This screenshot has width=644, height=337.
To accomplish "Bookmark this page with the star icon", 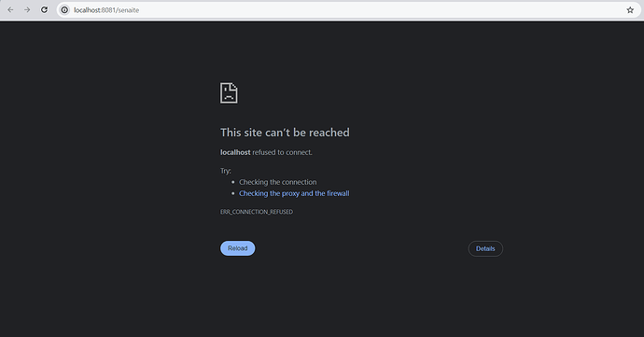I will (x=630, y=10).
